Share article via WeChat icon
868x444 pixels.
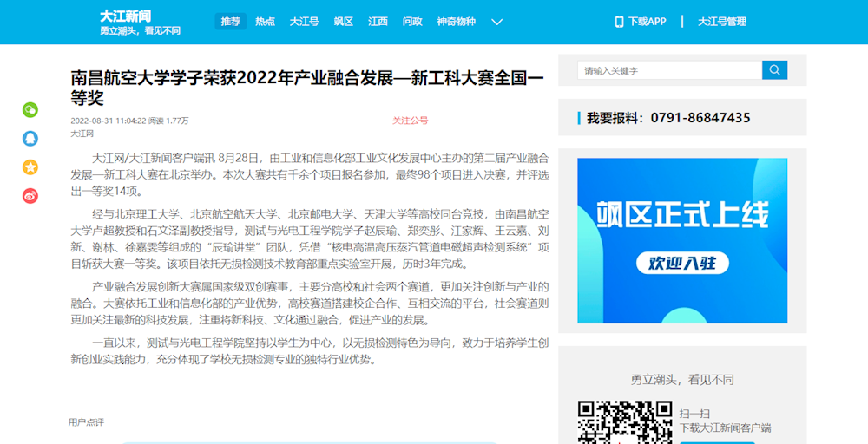point(30,109)
